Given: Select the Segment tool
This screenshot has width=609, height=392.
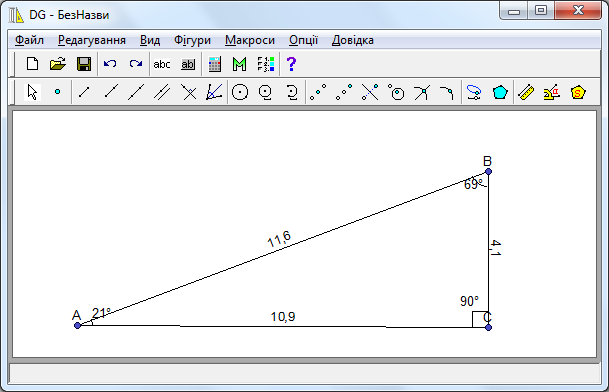Looking at the screenshot, I should pyautogui.click(x=84, y=92).
